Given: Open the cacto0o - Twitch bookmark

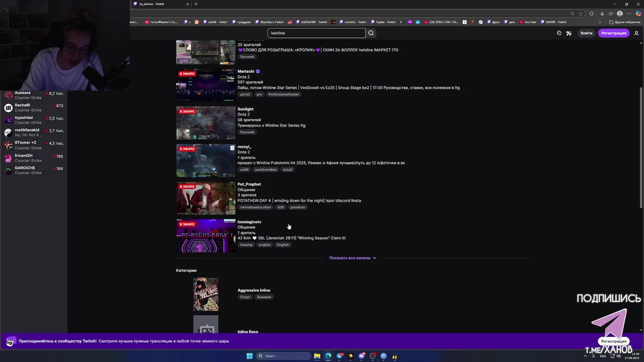Looking at the screenshot, I should (x=353, y=22).
